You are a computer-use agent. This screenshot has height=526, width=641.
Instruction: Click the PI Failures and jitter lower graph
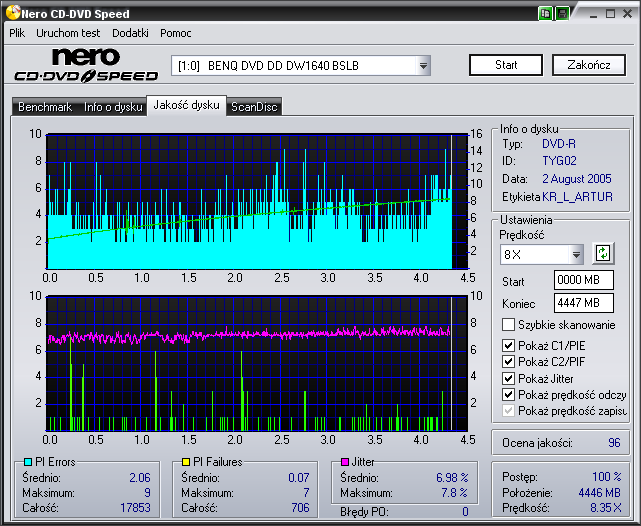[257, 363]
